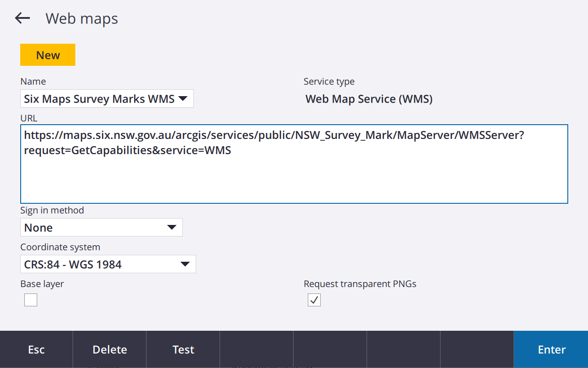Click the Esc softkey
Screen dimensions: 588x368
click(36, 350)
